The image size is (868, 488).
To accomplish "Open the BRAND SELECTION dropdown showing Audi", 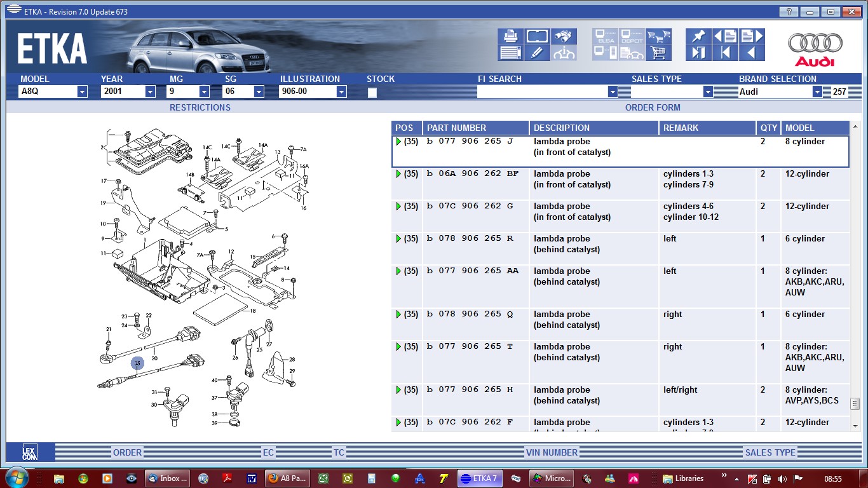I will tap(817, 91).
